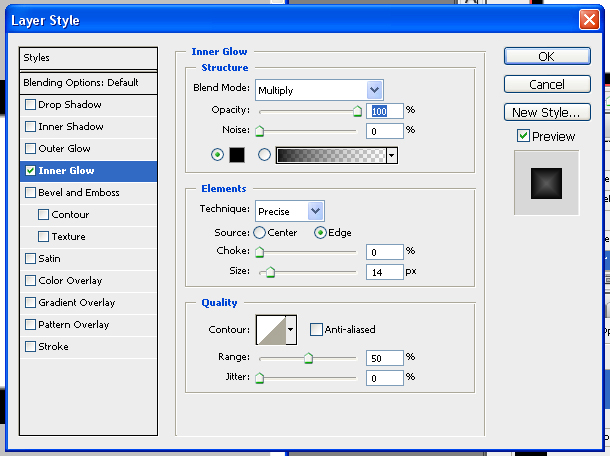
Task: Open the Contour curve thumbnail picker
Action: click(x=271, y=328)
